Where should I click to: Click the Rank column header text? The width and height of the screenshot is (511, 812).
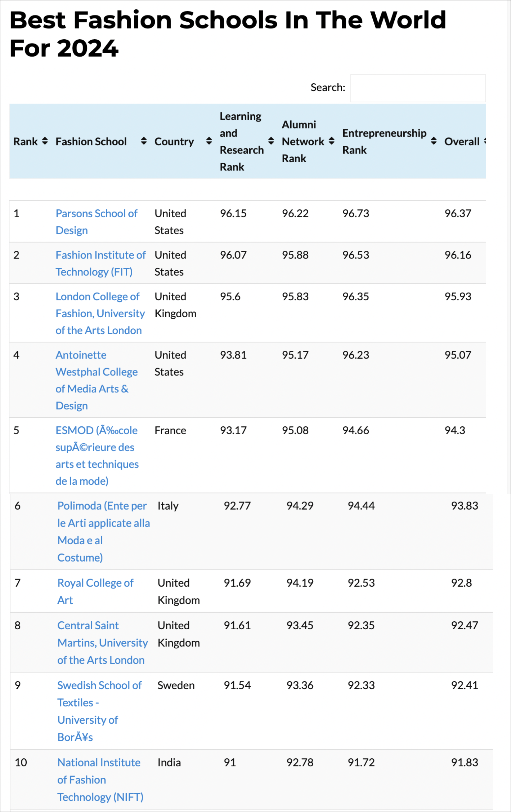(x=26, y=142)
